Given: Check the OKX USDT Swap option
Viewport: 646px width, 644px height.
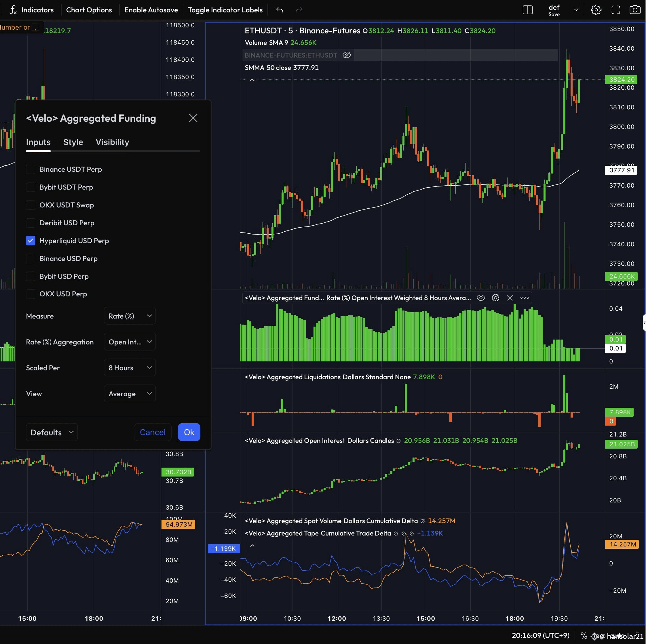Looking at the screenshot, I should tap(31, 205).
